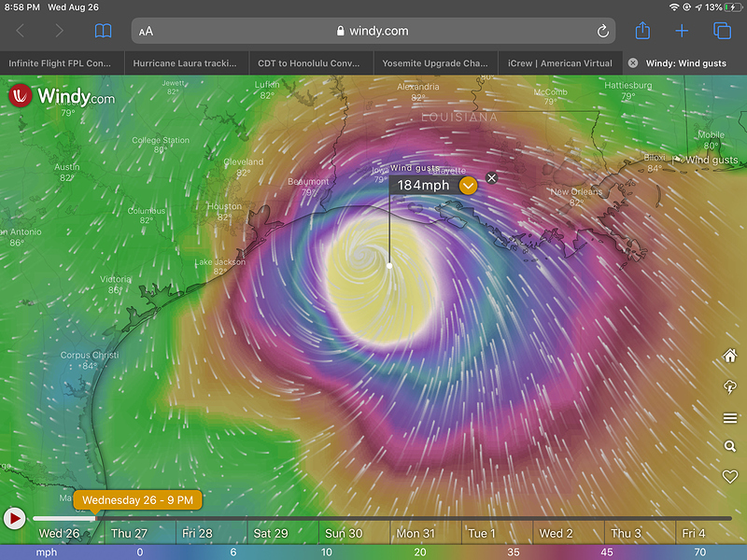Close the 184mph wind picker popup
This screenshot has height=560, width=747.
(x=492, y=178)
